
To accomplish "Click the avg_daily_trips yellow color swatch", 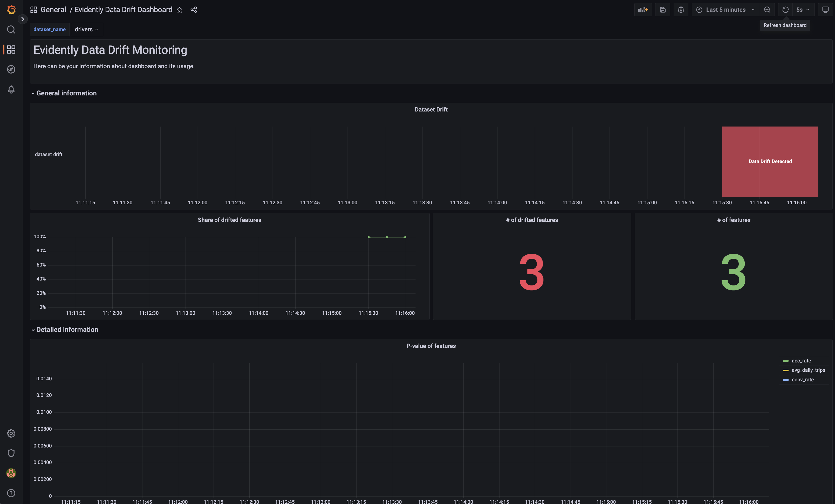I will (x=785, y=371).
